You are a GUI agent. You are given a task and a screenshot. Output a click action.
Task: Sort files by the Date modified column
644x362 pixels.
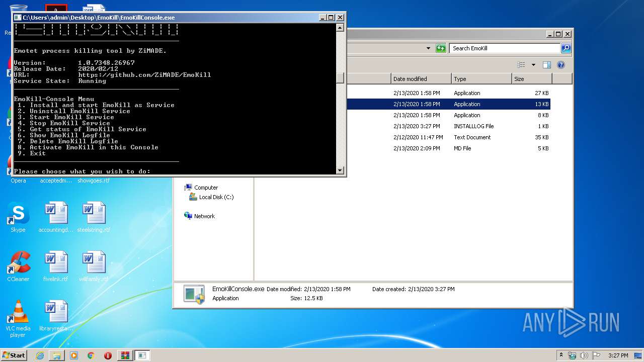(x=421, y=79)
